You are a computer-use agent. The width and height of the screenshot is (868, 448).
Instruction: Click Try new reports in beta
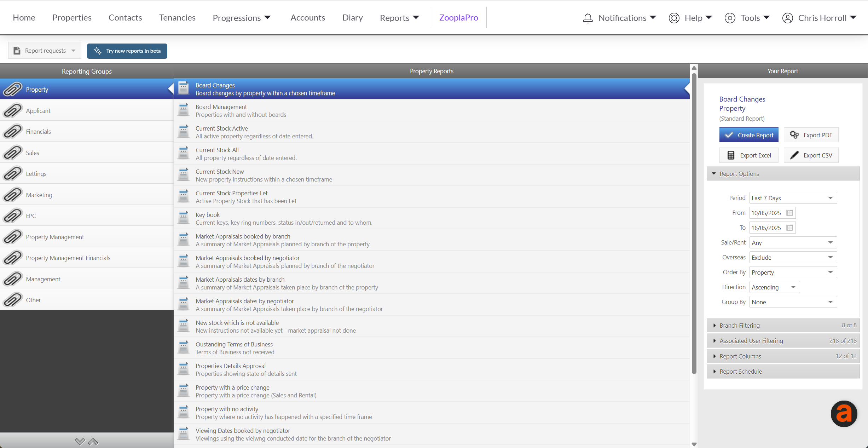pyautogui.click(x=127, y=51)
